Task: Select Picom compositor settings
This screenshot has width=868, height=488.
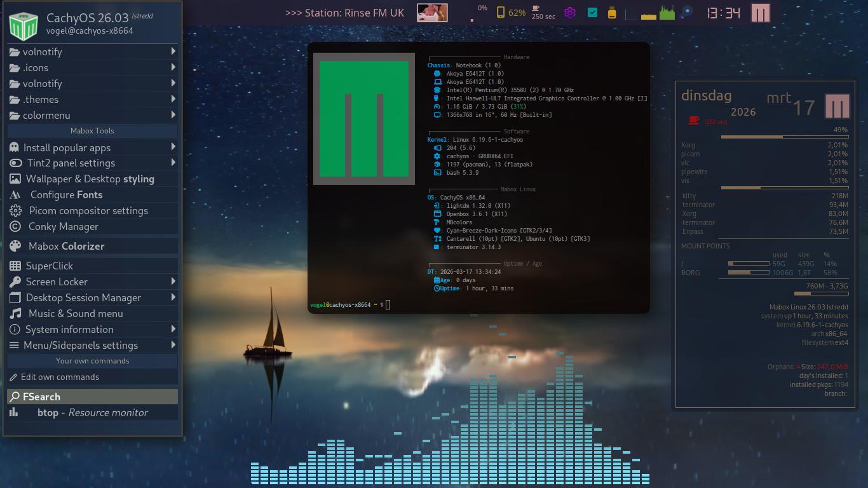Action: point(88,210)
